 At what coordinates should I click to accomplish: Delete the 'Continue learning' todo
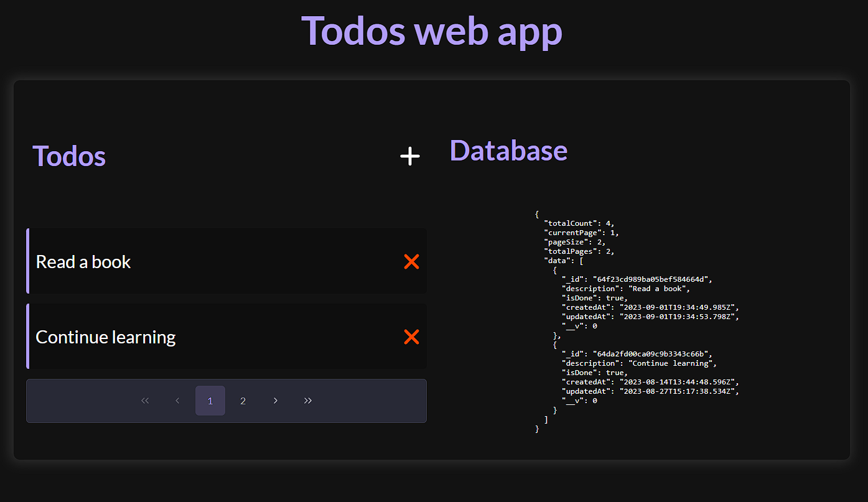(411, 337)
